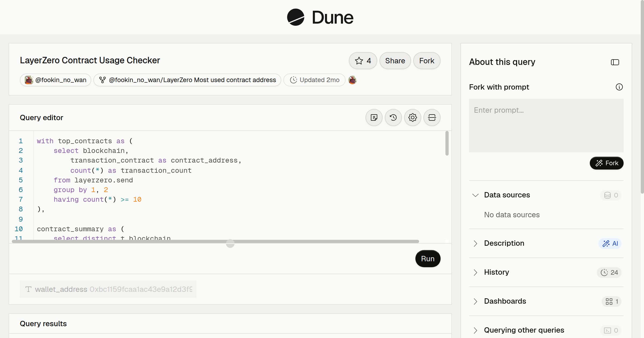Image resolution: width=644 pixels, height=338 pixels.
Task: Click the editor's horizontal scrollbar
Action: [x=215, y=241]
